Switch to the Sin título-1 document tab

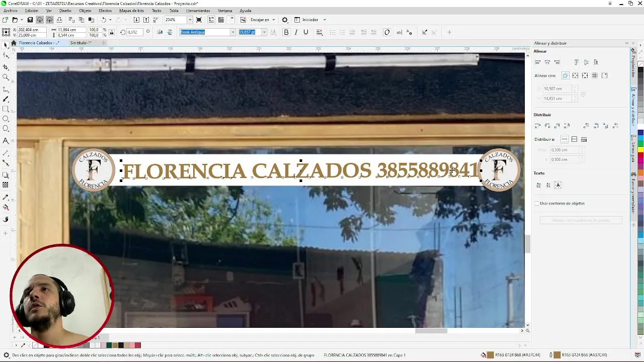[80, 43]
